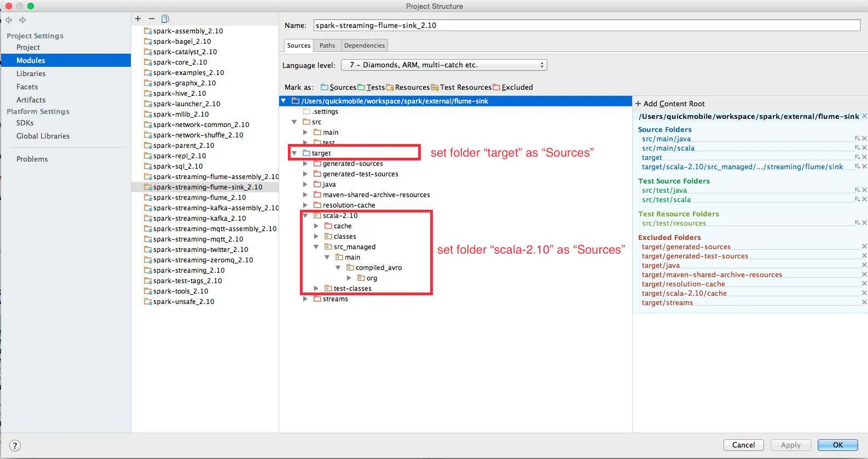The width and height of the screenshot is (868, 459).
Task: Remove flume-sink content root X icon
Action: pyautogui.click(x=864, y=116)
